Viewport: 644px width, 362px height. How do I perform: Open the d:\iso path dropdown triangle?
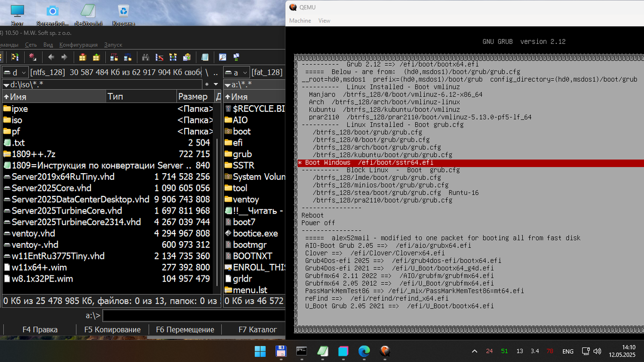tap(6, 84)
